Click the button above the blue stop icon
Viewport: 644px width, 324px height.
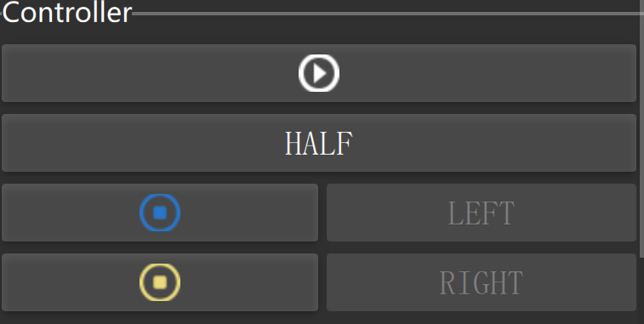[x=319, y=143]
